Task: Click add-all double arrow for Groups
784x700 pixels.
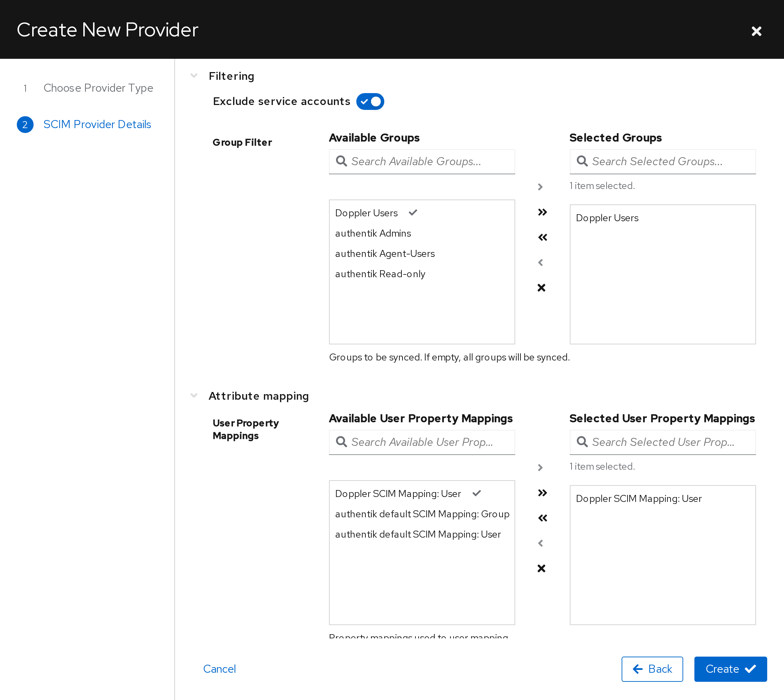Action: pos(542,212)
